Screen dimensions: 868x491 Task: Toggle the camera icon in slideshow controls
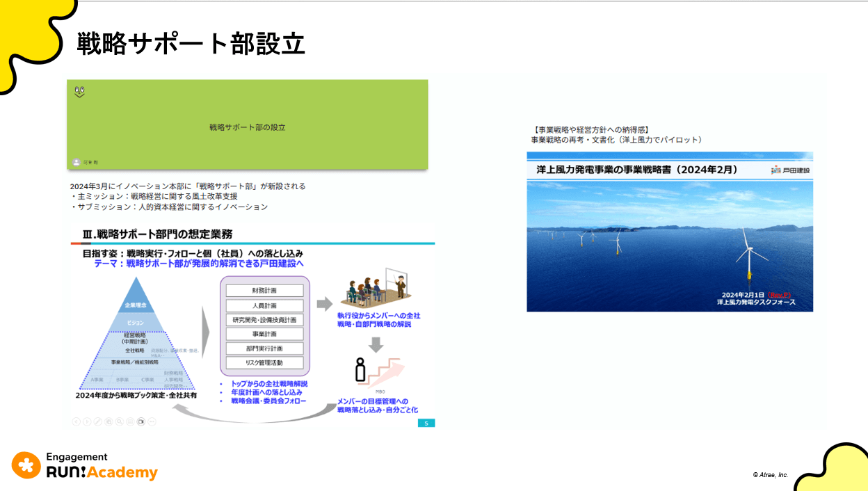pos(141,421)
